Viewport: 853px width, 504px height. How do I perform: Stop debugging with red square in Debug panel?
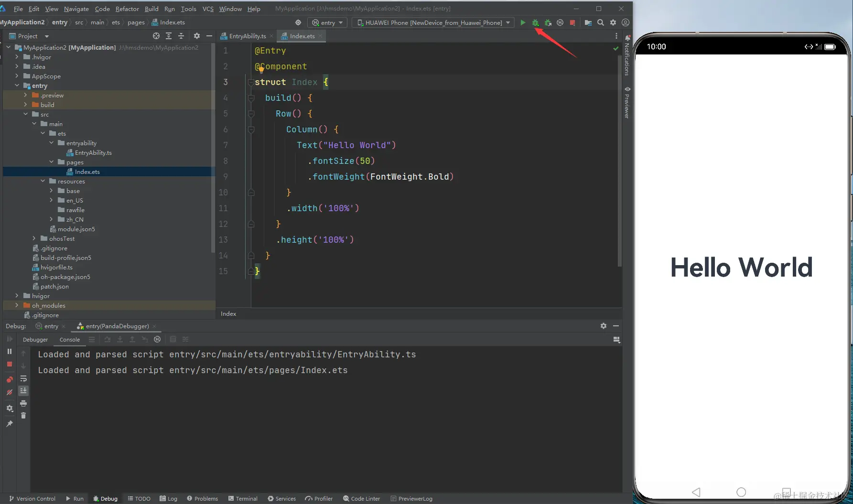point(10,364)
